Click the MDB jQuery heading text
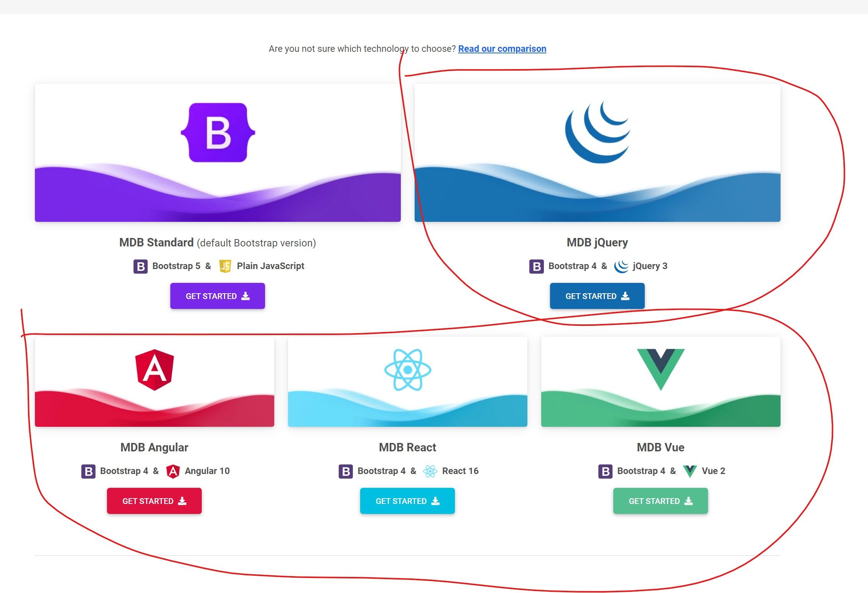Image resolution: width=868 pixels, height=593 pixels. pyautogui.click(x=597, y=243)
